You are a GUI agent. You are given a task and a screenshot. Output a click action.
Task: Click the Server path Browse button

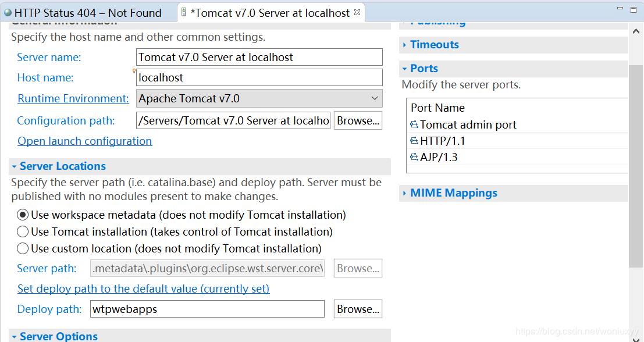358,268
